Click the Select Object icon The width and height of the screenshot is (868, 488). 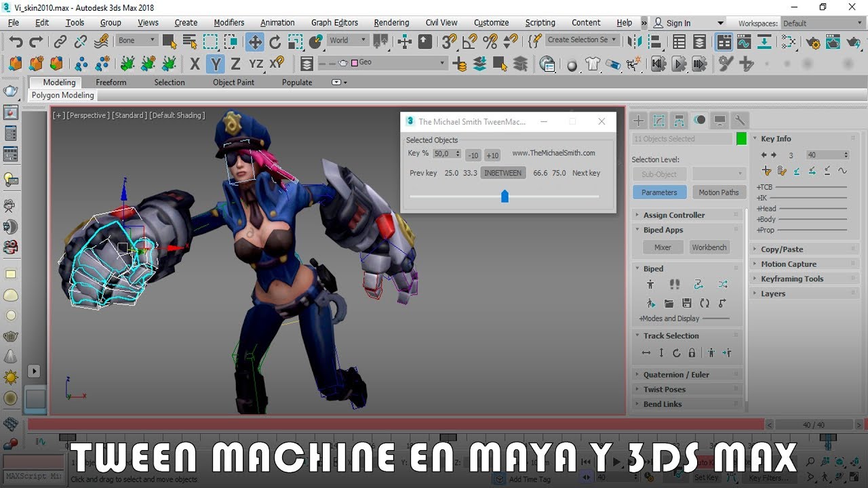(x=169, y=41)
